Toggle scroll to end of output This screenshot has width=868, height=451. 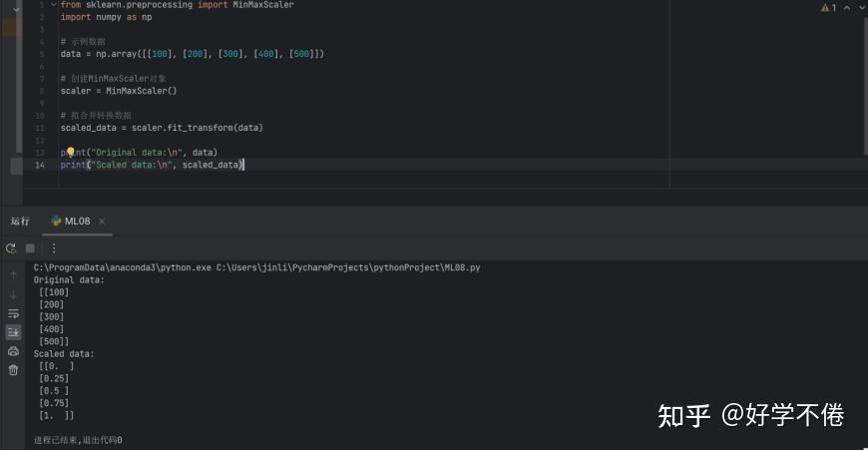[x=13, y=332]
